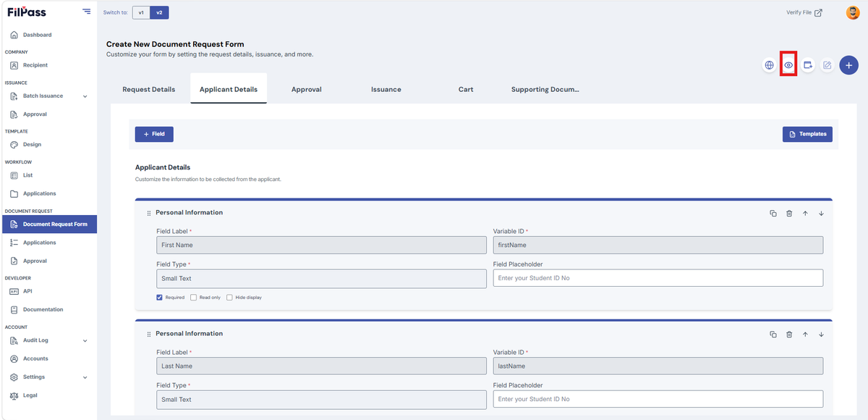Open Documentation in the sidebar
Image resolution: width=868 pixels, height=420 pixels.
click(43, 309)
